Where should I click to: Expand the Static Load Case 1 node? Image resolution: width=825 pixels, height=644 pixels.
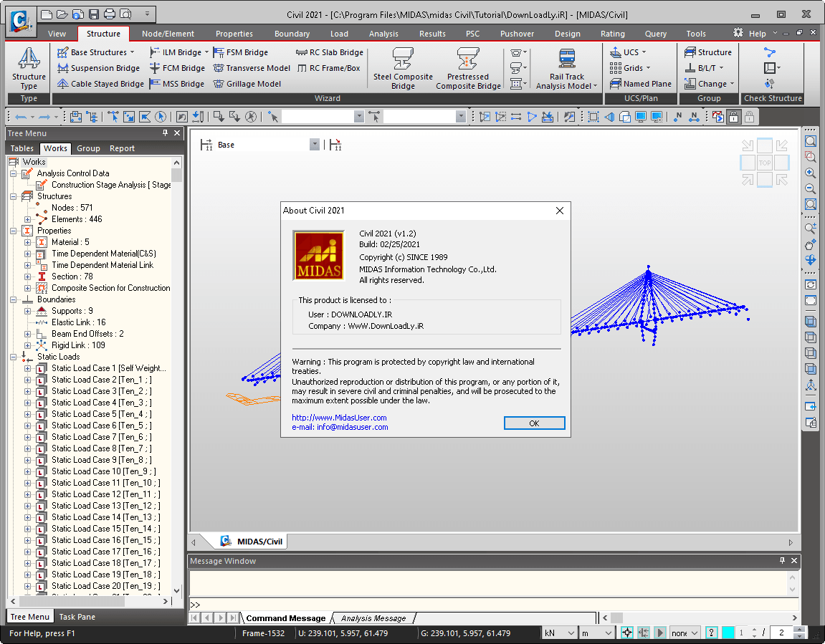(x=27, y=368)
